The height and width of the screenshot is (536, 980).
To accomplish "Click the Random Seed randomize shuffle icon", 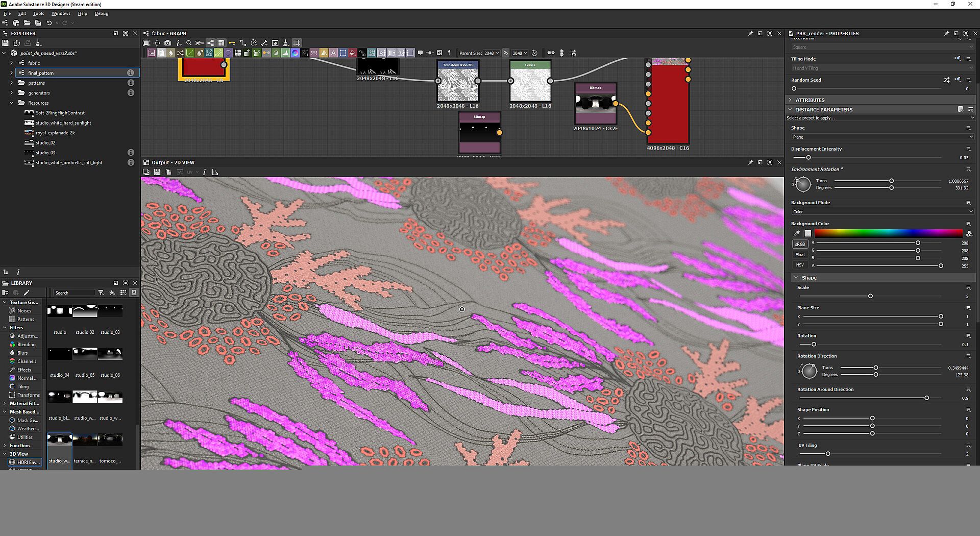I will point(946,80).
